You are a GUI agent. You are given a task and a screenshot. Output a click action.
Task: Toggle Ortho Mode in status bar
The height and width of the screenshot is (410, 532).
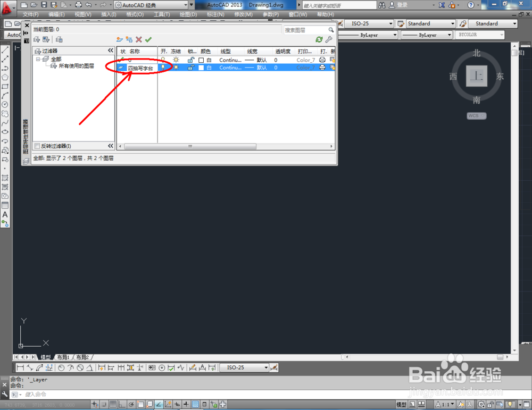tap(122, 404)
